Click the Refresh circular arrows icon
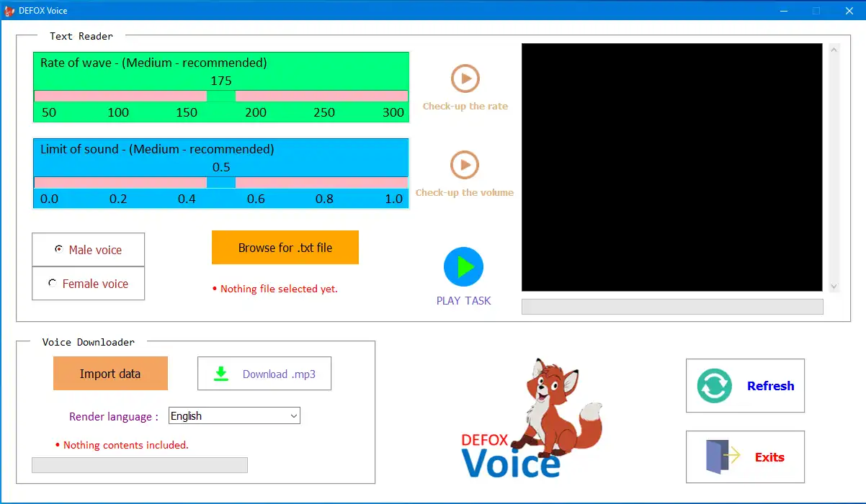The image size is (866, 504). pyautogui.click(x=714, y=386)
